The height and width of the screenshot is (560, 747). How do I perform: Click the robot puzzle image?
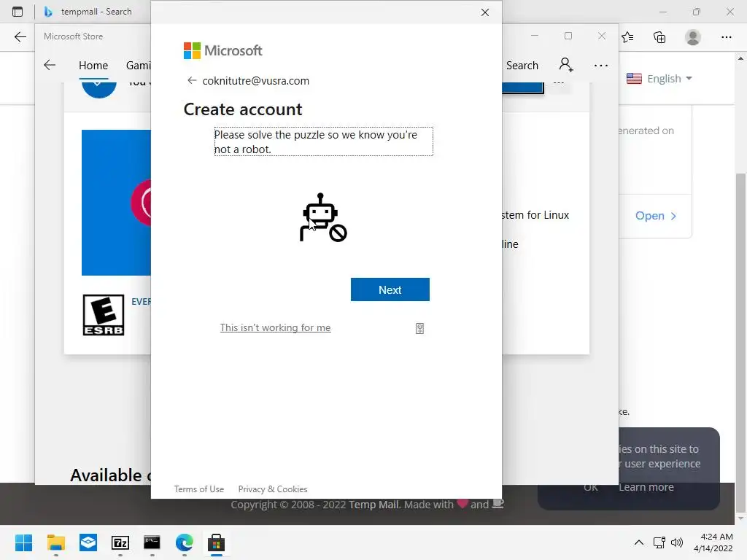323,217
